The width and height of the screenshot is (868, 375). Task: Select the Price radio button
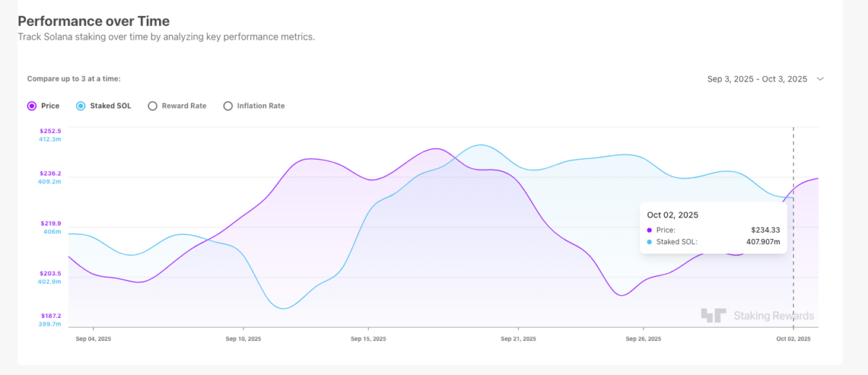pyautogui.click(x=32, y=106)
